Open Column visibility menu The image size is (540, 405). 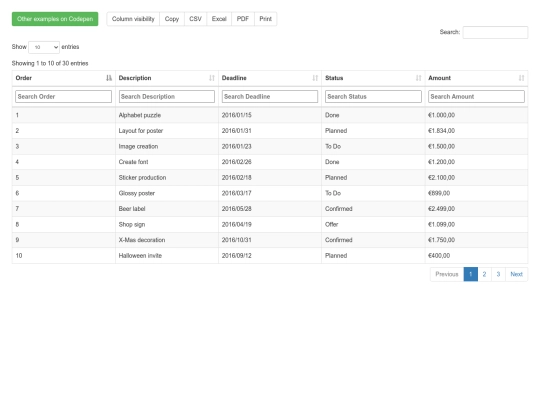pyautogui.click(x=133, y=19)
